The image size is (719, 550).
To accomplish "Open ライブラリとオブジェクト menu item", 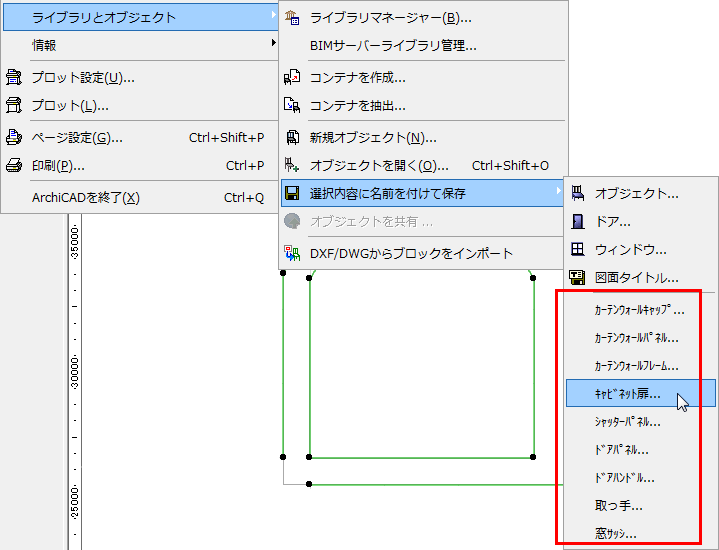I will [x=141, y=17].
